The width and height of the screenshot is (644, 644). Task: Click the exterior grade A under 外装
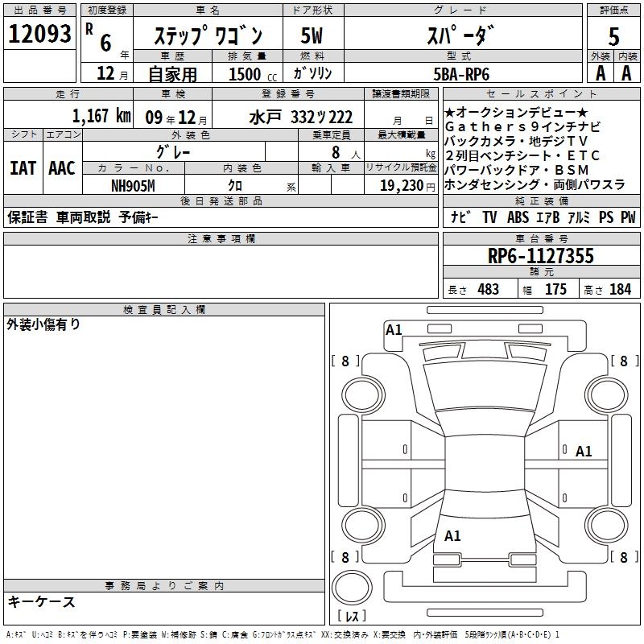point(601,73)
